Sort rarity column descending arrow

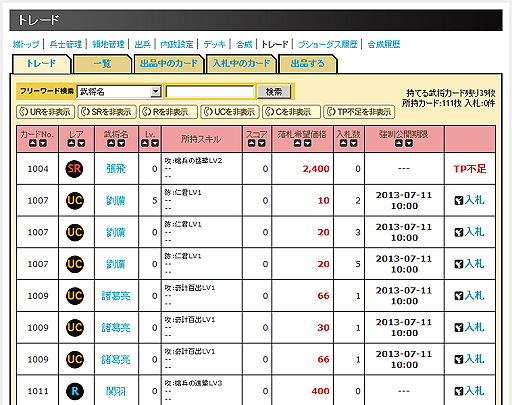click(81, 143)
